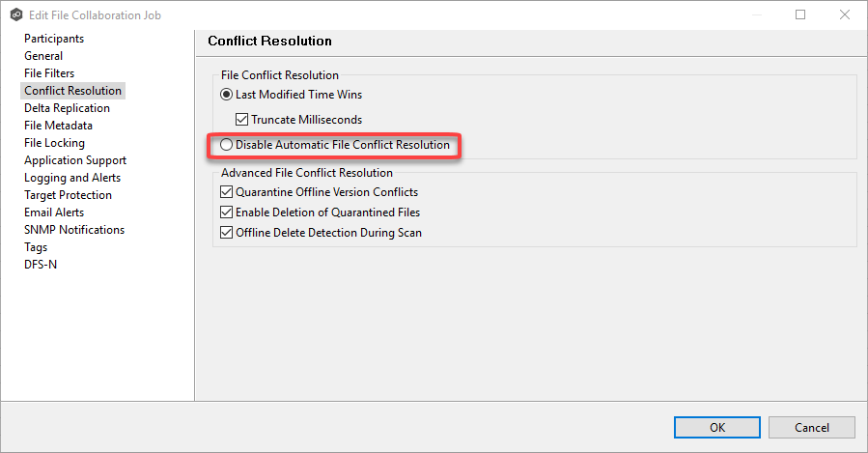Viewport: 868px width, 453px height.
Task: Open Email Alerts configuration
Action: click(x=54, y=212)
